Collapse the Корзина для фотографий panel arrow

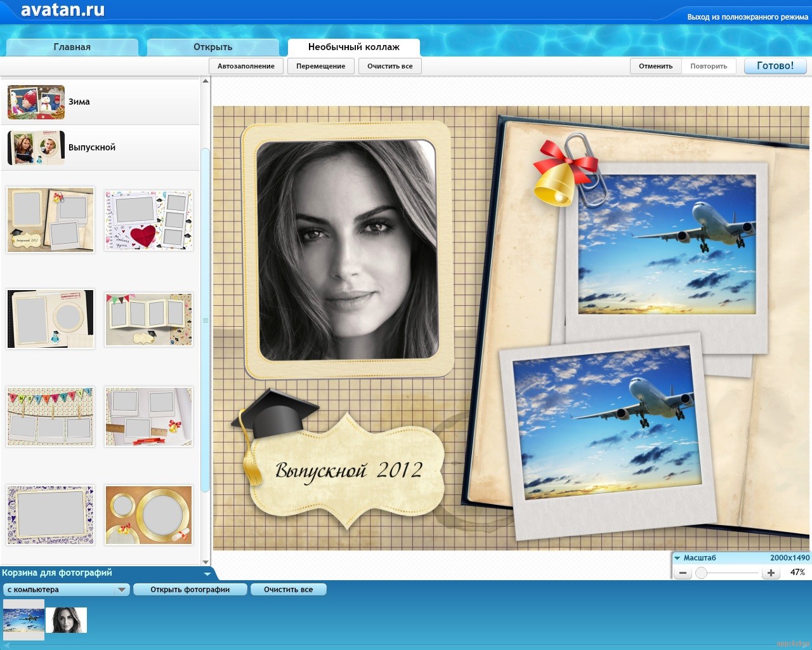tap(207, 574)
